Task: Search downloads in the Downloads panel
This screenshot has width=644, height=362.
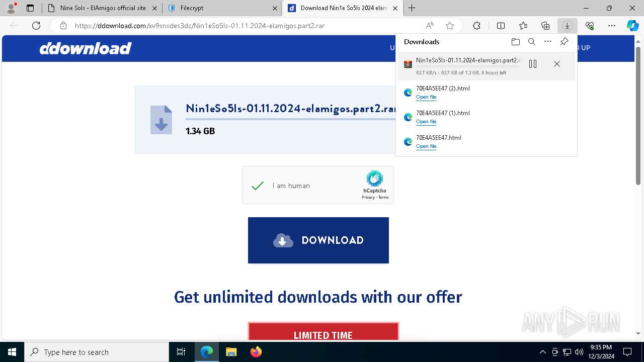Action: tap(532, 42)
